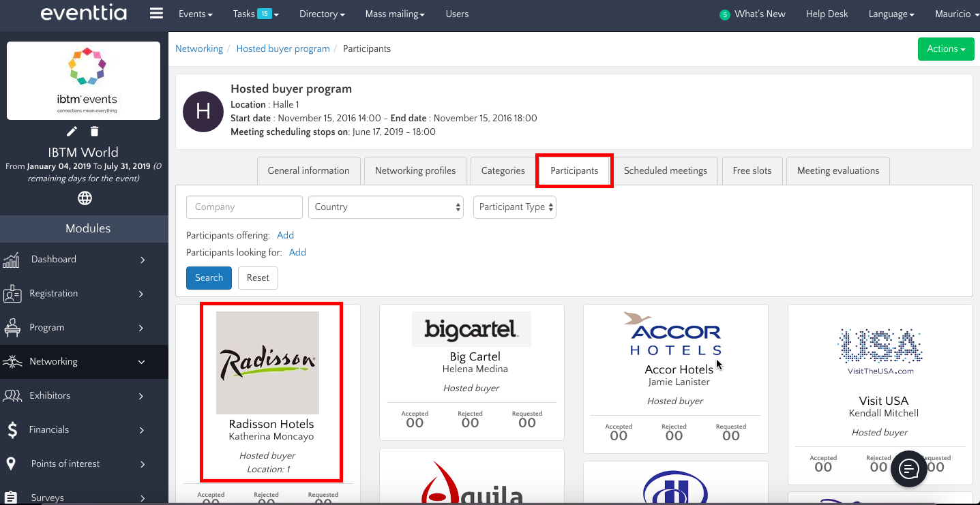Click the Company input field
The image size is (980, 505).
coord(244,207)
